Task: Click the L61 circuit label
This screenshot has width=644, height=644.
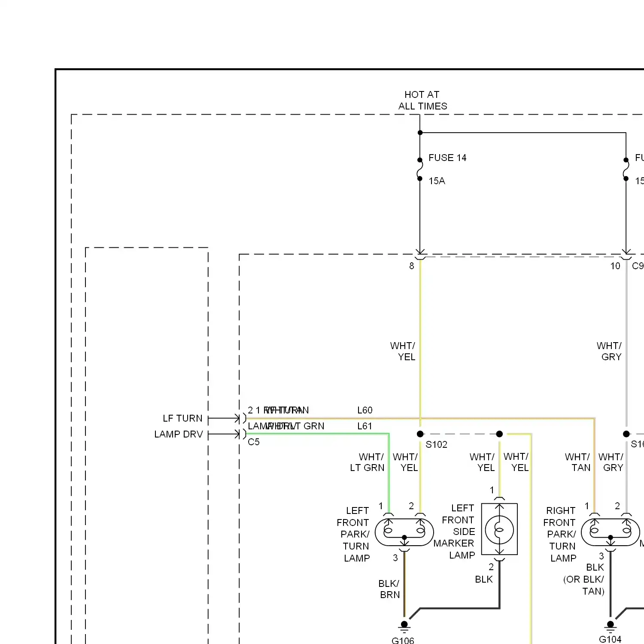Action: (365, 426)
